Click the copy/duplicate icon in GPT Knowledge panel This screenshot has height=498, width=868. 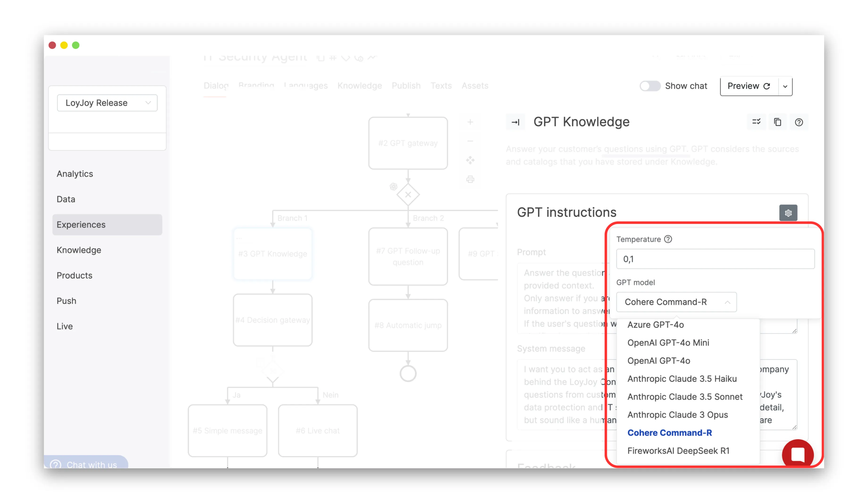click(777, 121)
